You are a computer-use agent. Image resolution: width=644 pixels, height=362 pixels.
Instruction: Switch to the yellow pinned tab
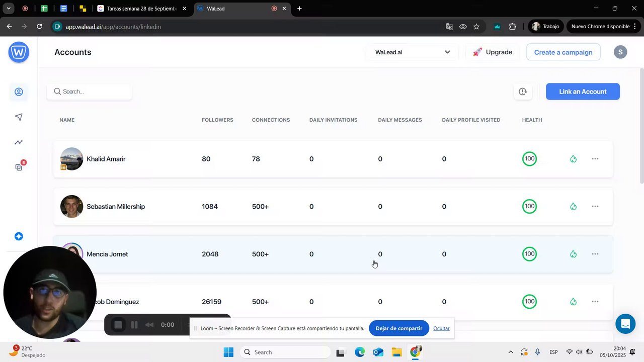83,9
